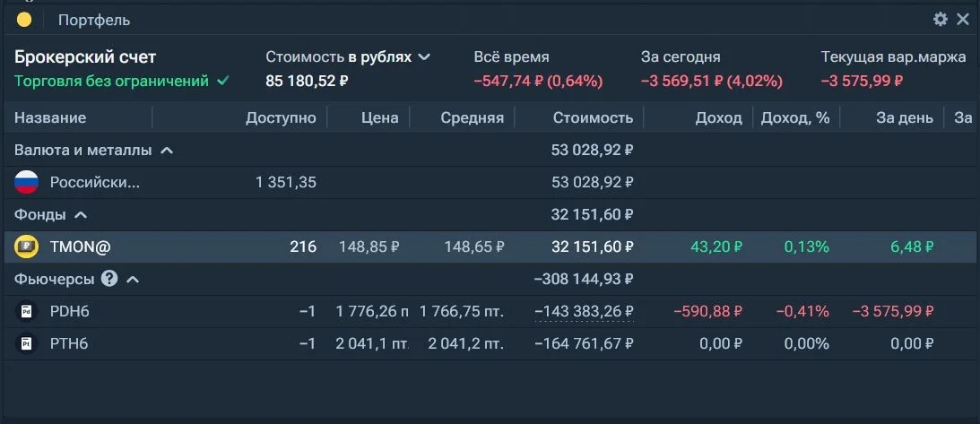
Task: Click all-time result −547,74 ₽ (0,64%)
Action: 538,82
